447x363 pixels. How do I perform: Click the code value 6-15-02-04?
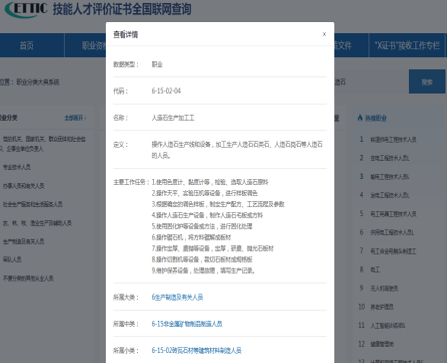(166, 91)
